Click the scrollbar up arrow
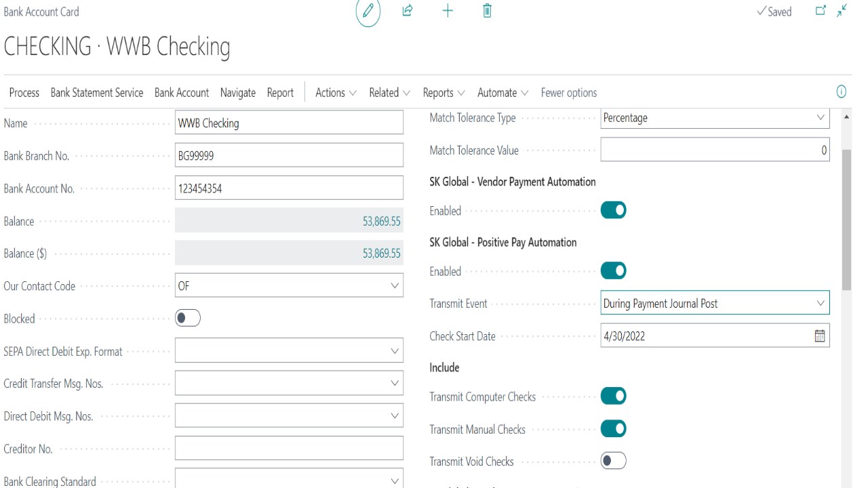This screenshot has height=488, width=868. 846,117
